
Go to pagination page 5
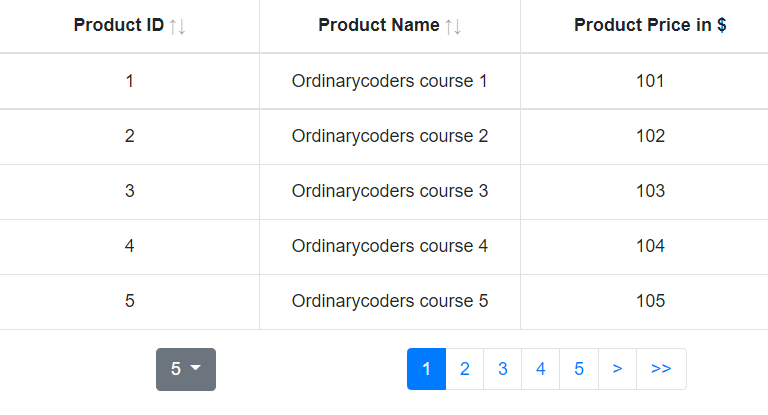[579, 369]
